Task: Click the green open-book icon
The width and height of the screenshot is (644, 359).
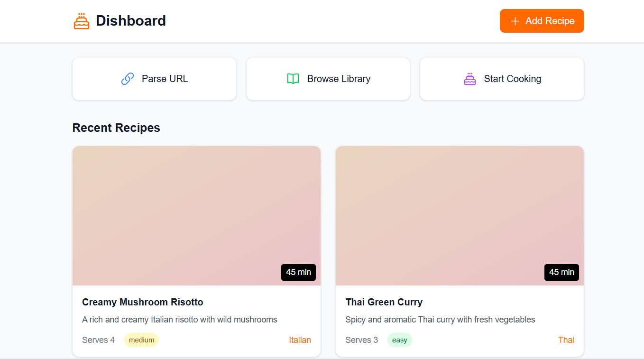Action: coord(293,79)
